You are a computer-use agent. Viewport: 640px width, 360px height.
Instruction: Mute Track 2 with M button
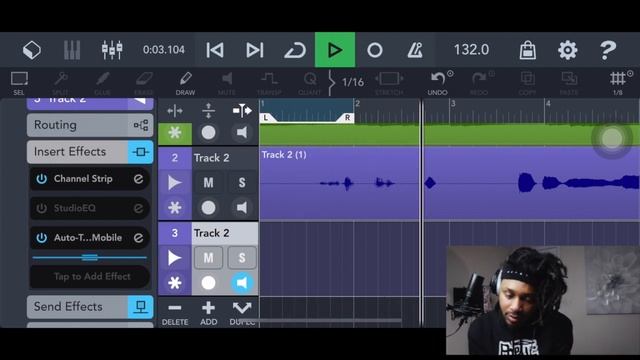[208, 182]
